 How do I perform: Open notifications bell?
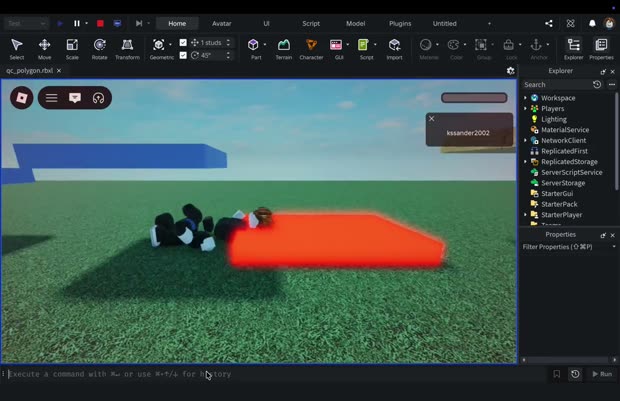592,23
